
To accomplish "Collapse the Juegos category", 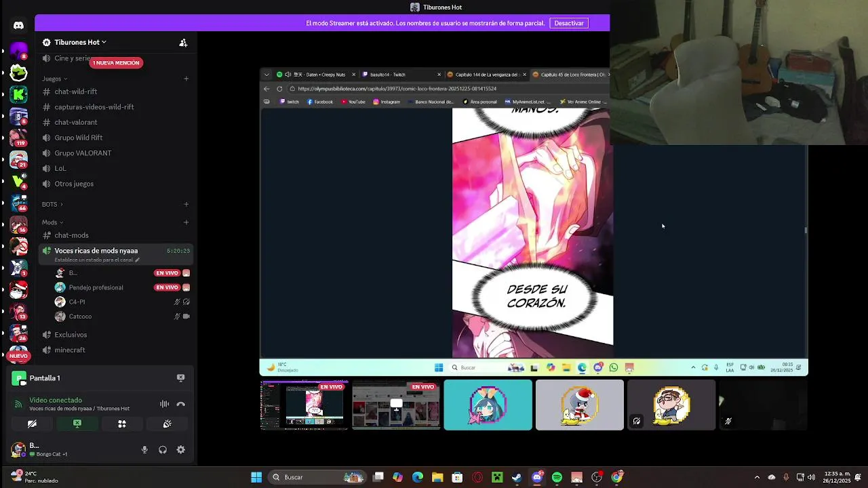I will (55, 79).
